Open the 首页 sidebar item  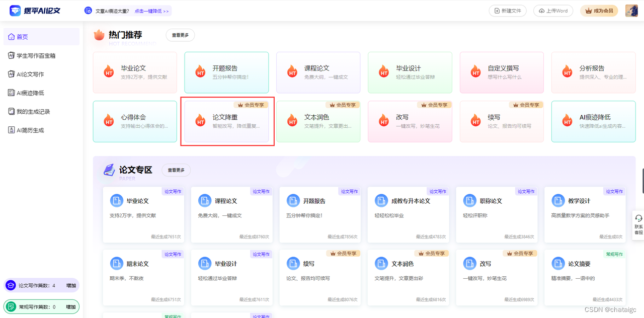click(x=42, y=37)
